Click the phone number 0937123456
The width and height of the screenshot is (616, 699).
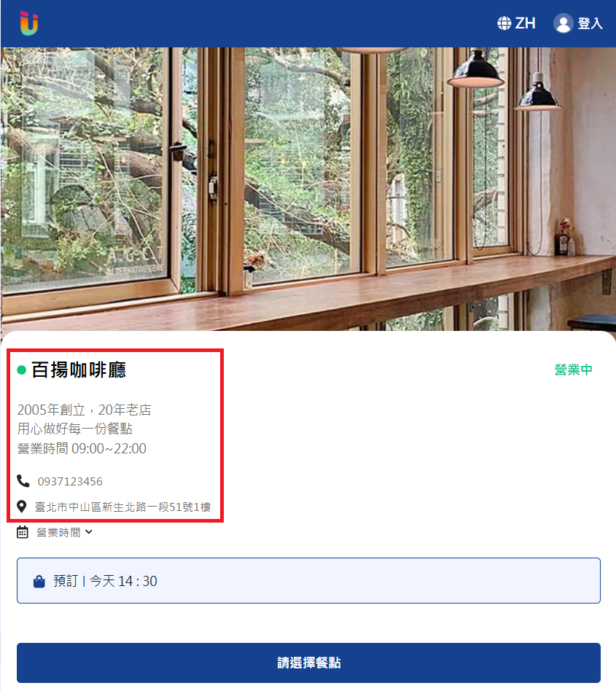[70, 482]
